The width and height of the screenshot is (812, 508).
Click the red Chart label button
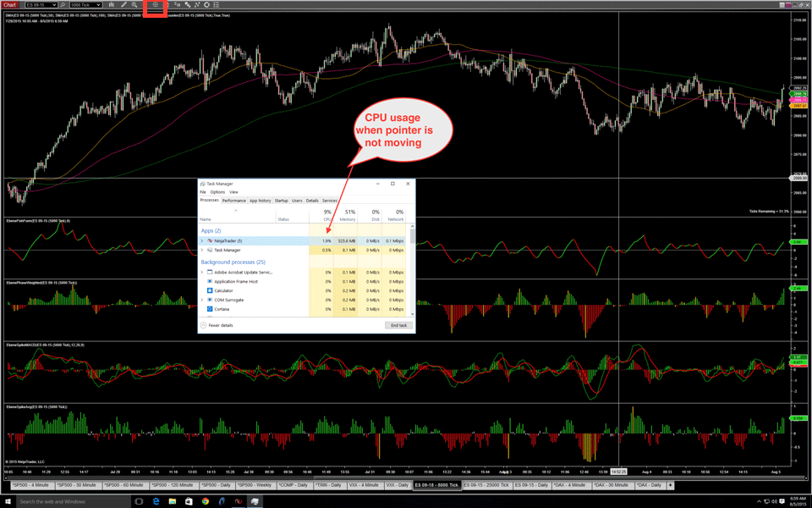(x=10, y=5)
